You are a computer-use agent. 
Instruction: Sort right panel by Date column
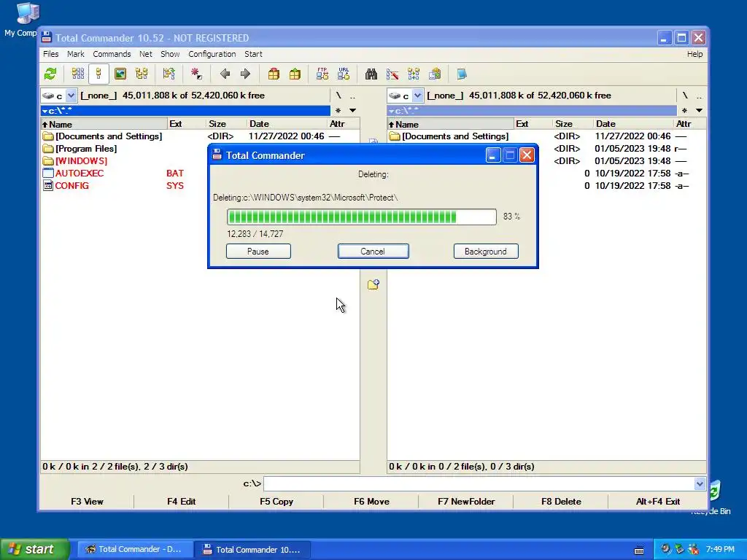tap(633, 124)
